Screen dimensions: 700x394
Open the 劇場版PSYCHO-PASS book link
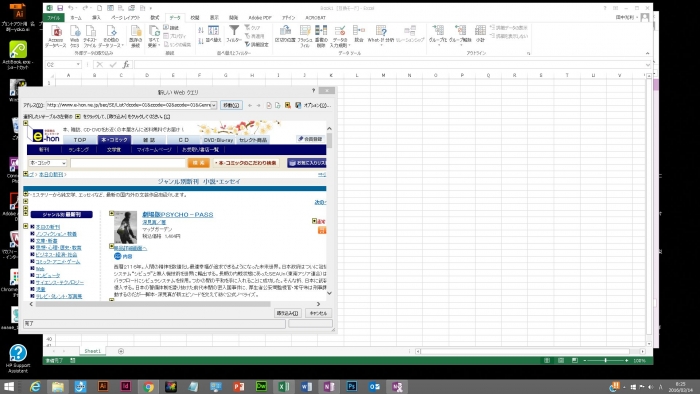click(x=178, y=215)
